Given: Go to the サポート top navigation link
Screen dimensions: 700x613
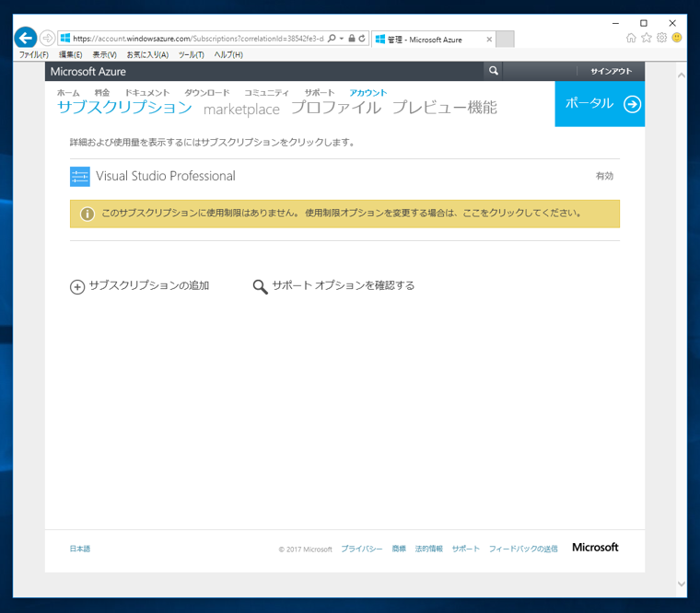Looking at the screenshot, I should pyautogui.click(x=320, y=93).
